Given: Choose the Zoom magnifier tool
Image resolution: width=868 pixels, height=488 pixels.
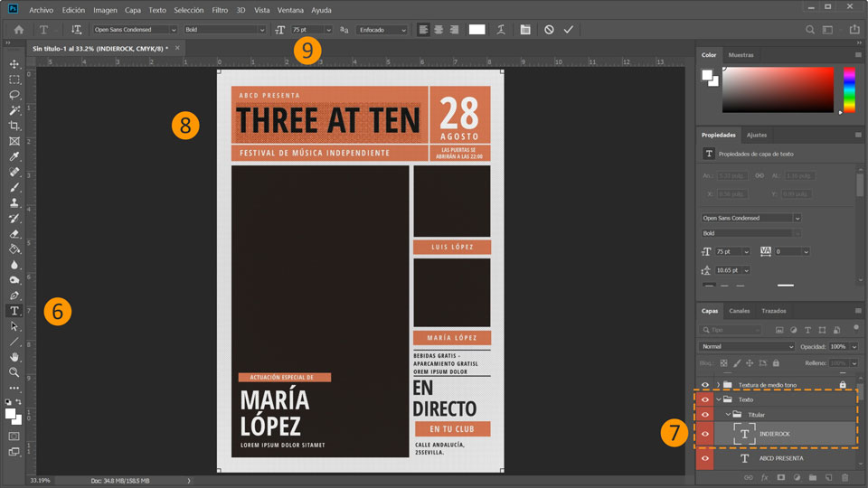Looking at the screenshot, I should 14,372.
